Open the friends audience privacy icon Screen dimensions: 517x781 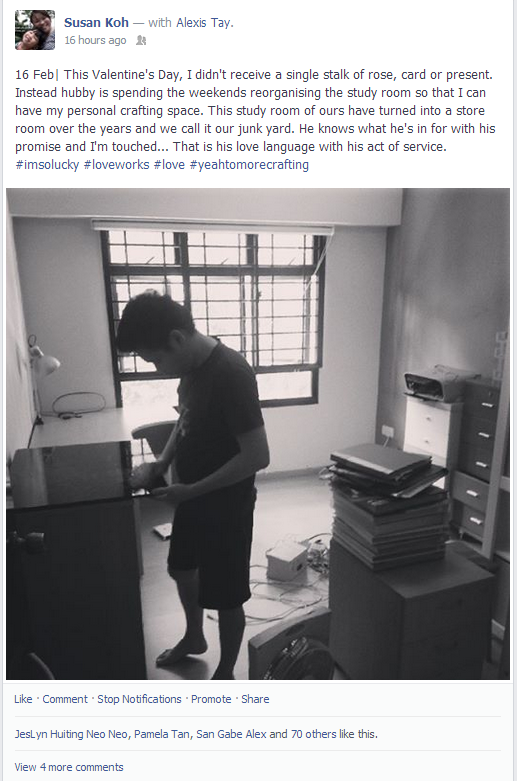click(141, 40)
